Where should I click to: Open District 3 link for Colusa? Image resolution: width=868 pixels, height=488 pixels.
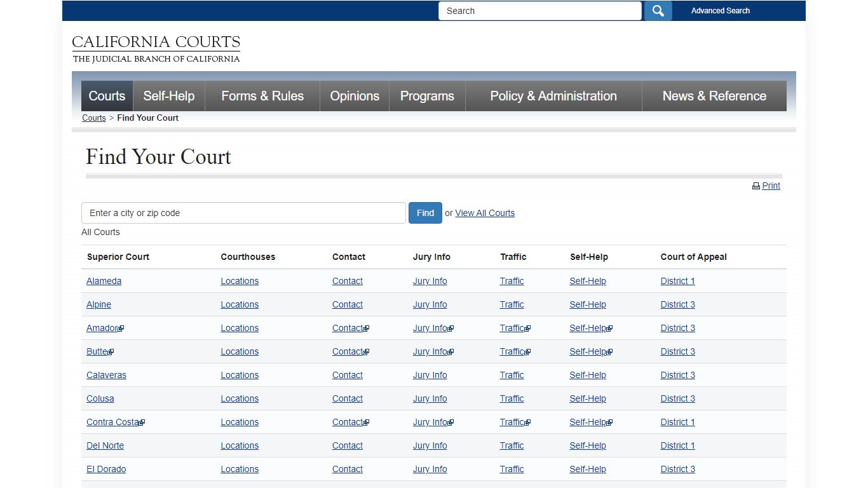[x=678, y=398]
